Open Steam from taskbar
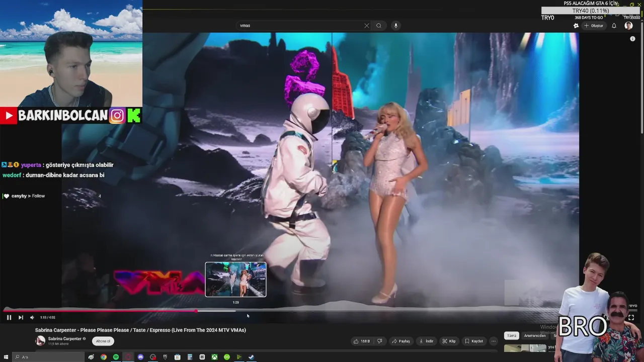The width and height of the screenshot is (644, 362). pyautogui.click(x=251, y=357)
